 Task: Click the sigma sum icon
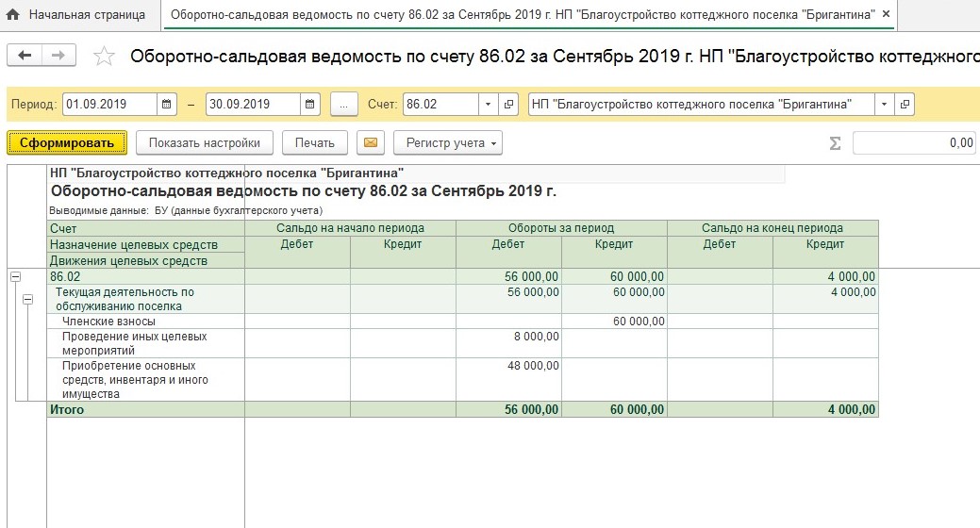tap(834, 143)
